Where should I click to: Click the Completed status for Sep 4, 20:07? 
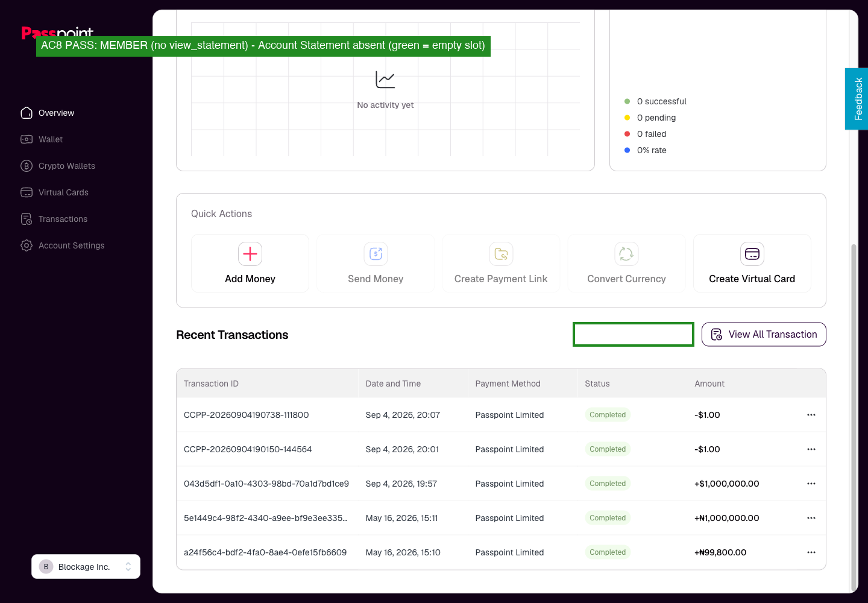click(x=608, y=415)
